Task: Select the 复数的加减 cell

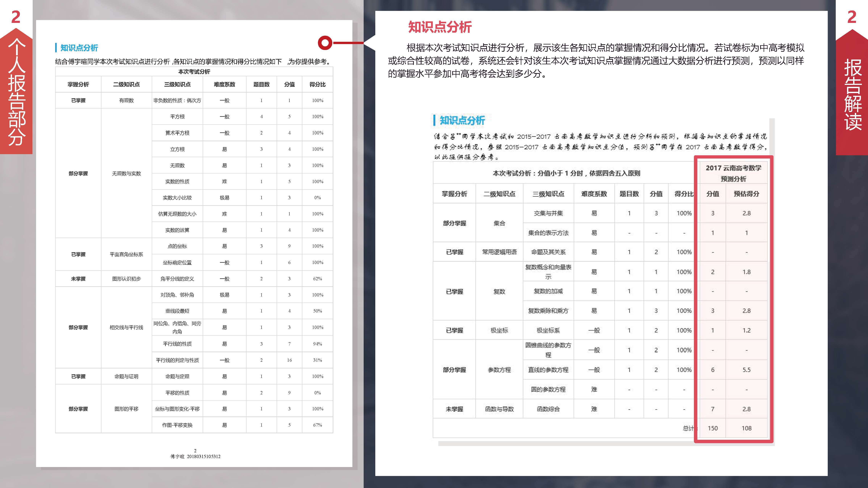Action: [548, 291]
